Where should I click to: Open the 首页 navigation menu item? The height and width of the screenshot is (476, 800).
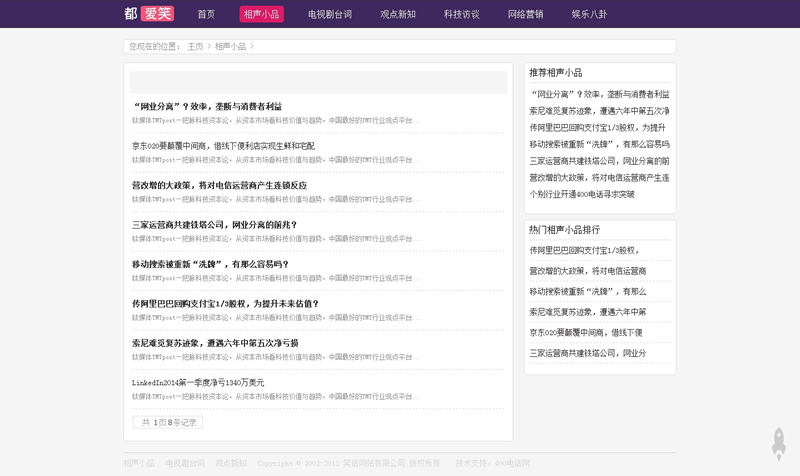(206, 14)
